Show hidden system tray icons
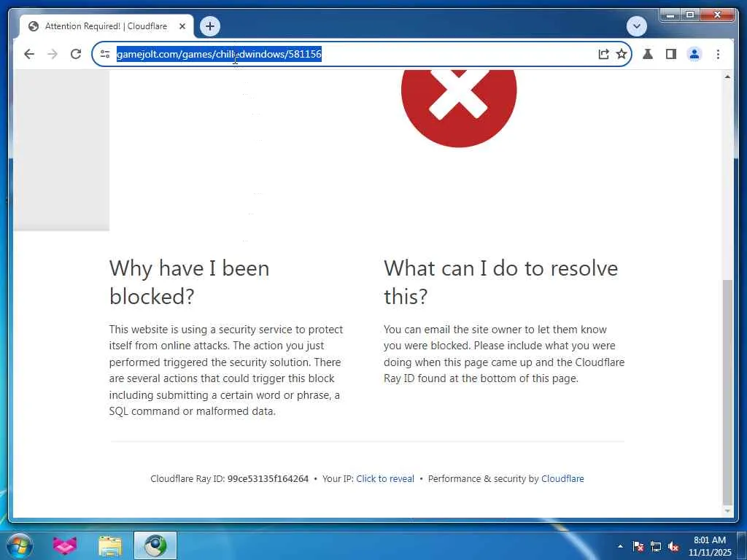The image size is (747, 560). click(620, 546)
